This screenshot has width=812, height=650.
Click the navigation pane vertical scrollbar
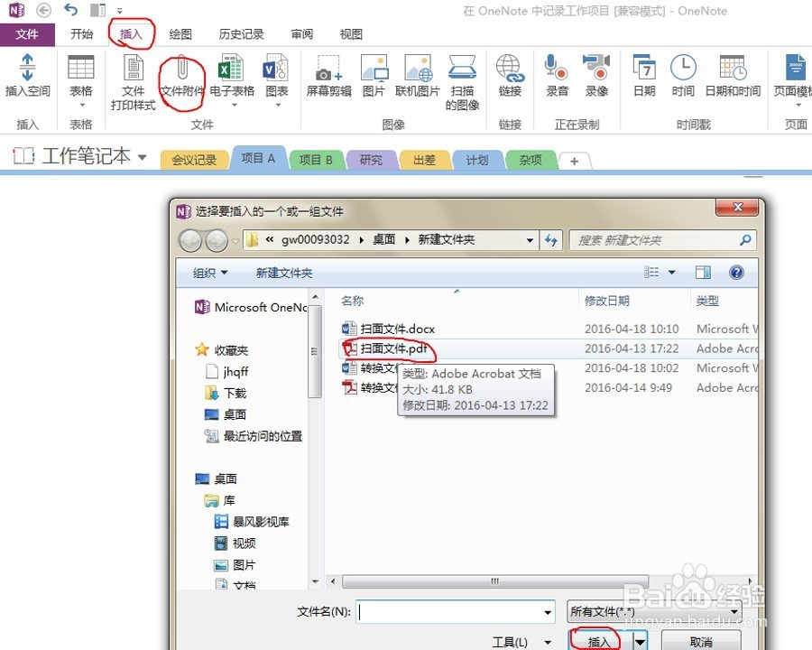click(x=315, y=351)
